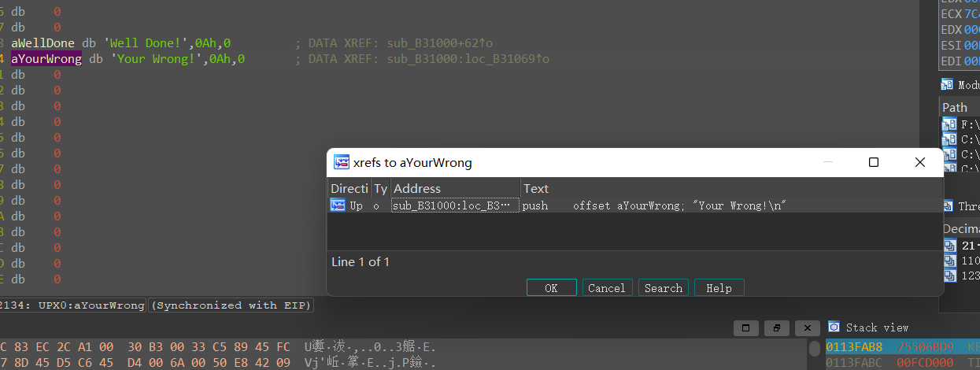Select the thread 123 row icon
Image resolution: width=980 pixels, height=370 pixels.
[949, 276]
